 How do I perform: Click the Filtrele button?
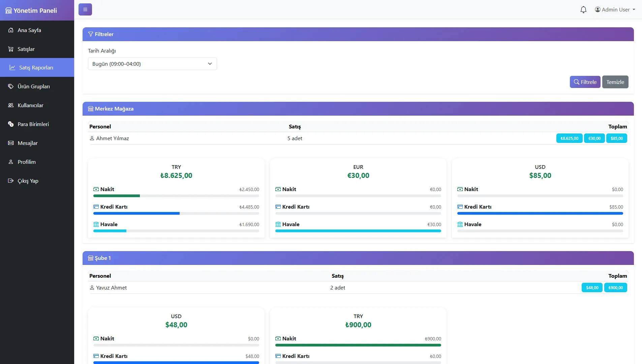tap(585, 82)
